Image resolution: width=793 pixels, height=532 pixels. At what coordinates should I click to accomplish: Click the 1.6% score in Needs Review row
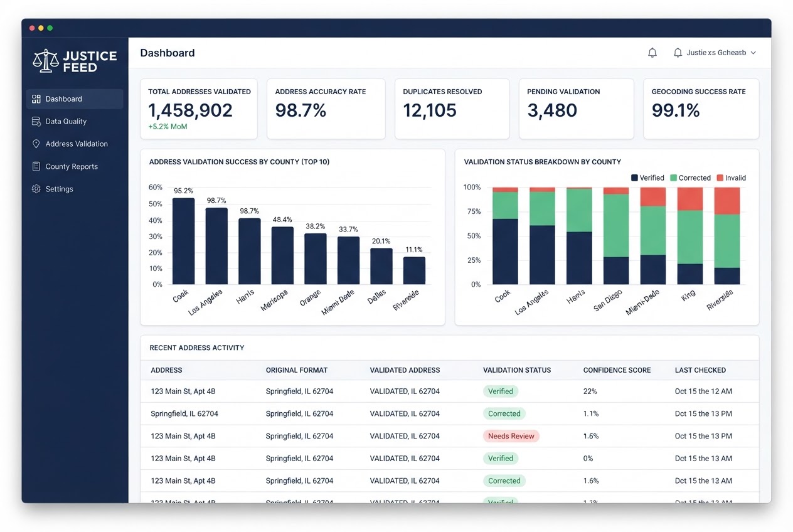(x=591, y=436)
